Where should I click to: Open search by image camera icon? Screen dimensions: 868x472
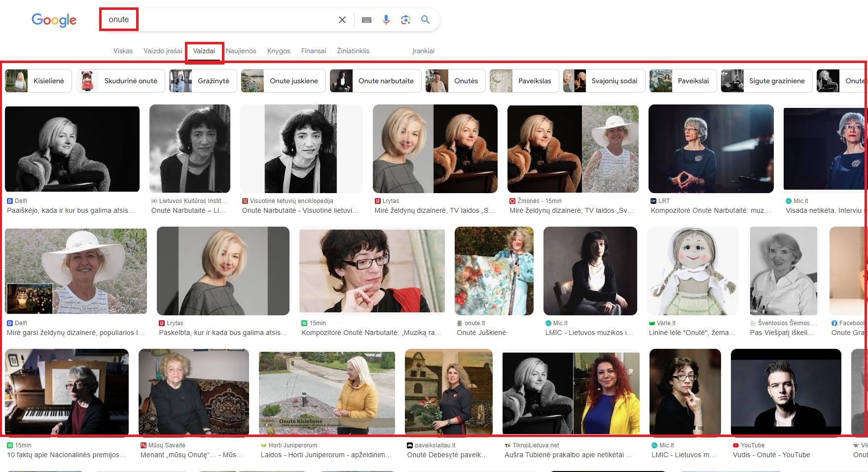coord(405,20)
